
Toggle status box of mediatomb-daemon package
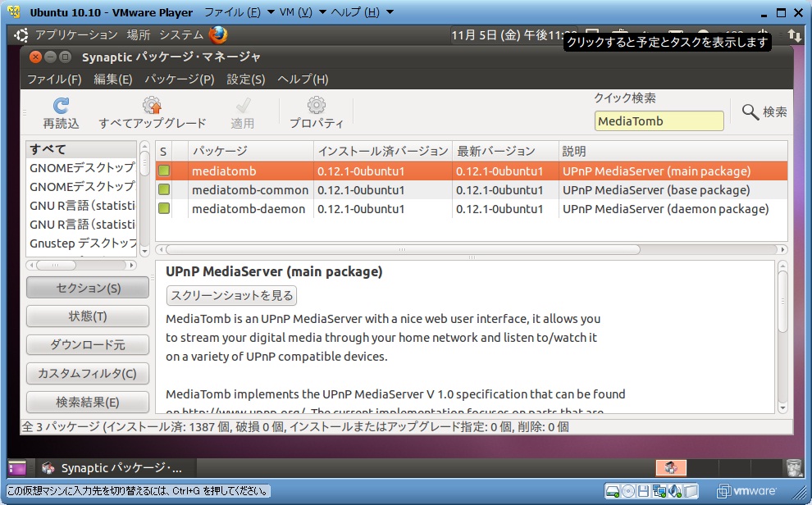pos(164,208)
